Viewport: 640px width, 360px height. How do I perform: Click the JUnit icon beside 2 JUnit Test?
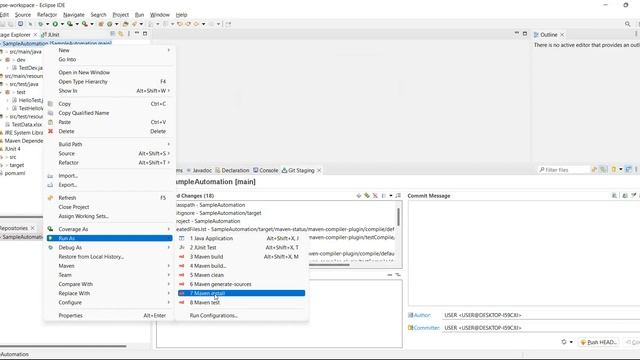[x=182, y=247]
